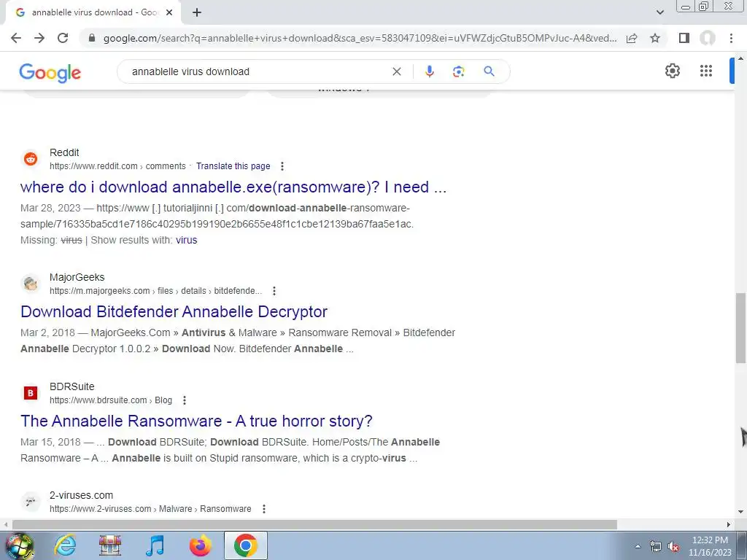Reload the current page
The width and height of the screenshot is (747, 560).
(x=63, y=38)
